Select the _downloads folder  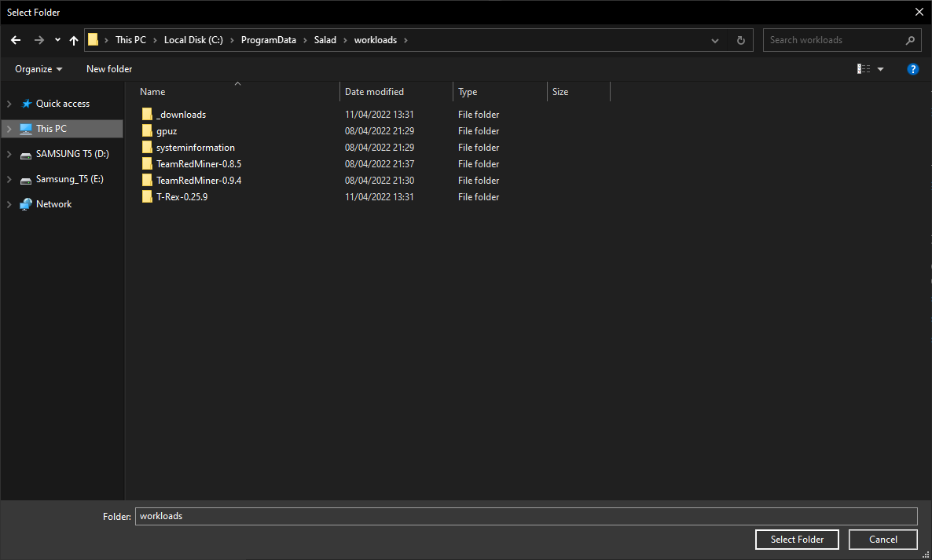click(x=181, y=114)
